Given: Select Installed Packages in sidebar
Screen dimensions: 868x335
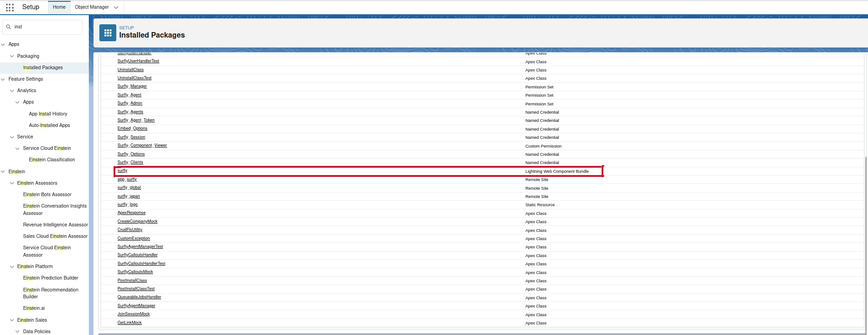Looking at the screenshot, I should [43, 68].
